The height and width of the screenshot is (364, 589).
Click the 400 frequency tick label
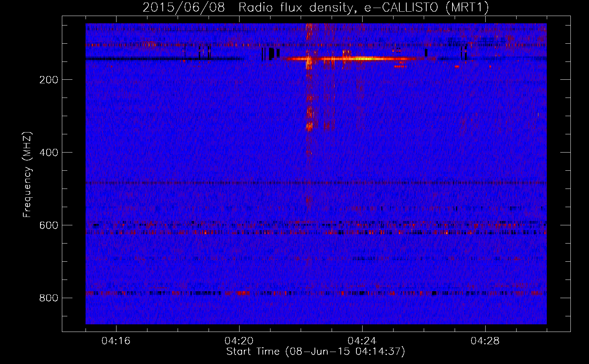pos(49,153)
